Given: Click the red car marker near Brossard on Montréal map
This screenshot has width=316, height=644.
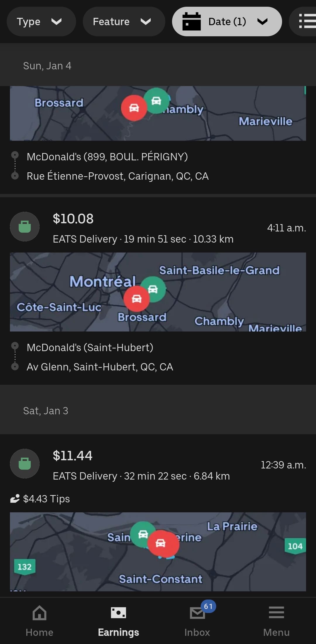Looking at the screenshot, I should (x=137, y=299).
